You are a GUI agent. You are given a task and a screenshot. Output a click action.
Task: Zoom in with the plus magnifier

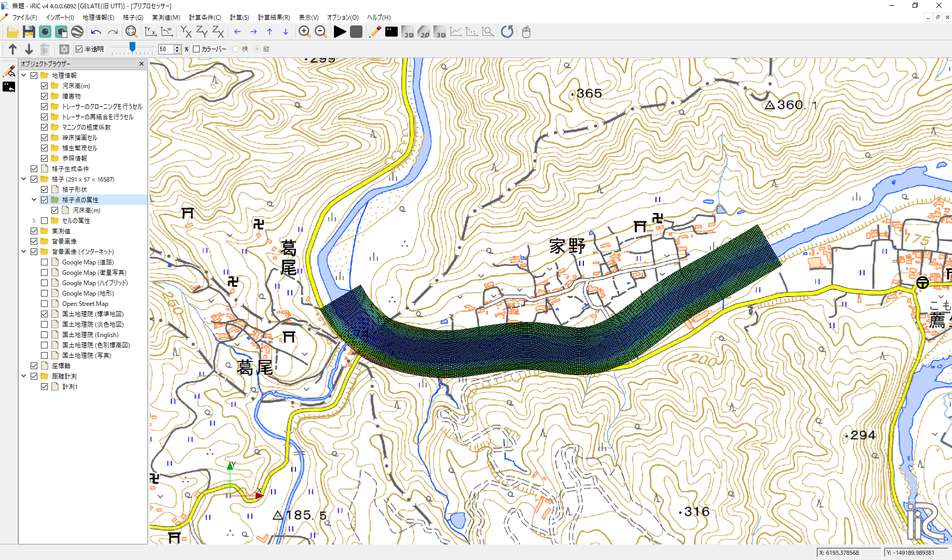304,32
